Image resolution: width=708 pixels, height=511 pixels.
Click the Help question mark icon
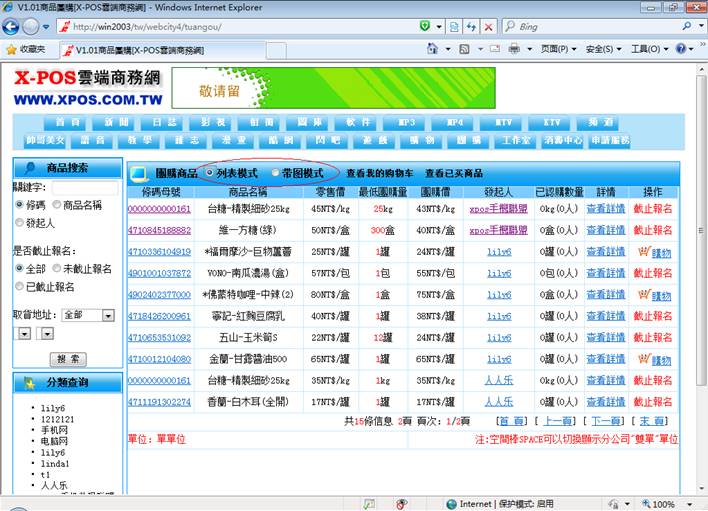683,49
